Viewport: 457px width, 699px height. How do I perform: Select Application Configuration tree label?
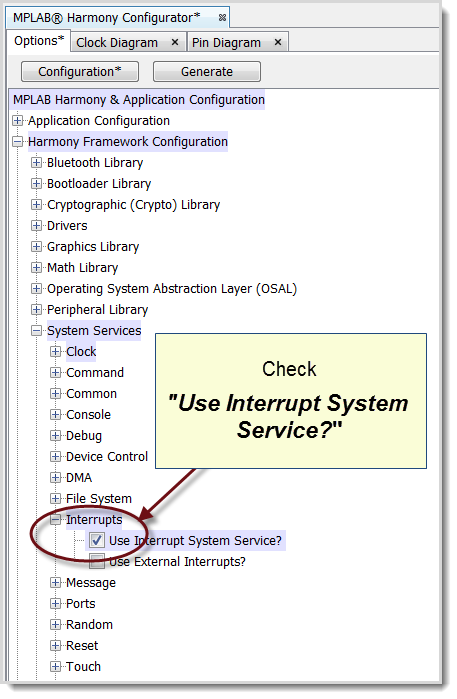pos(99,121)
